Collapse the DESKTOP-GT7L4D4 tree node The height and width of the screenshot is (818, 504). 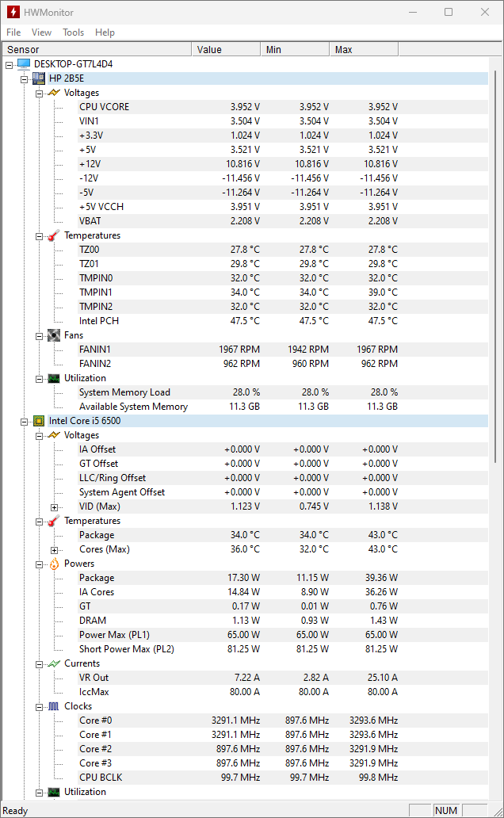pos(7,64)
